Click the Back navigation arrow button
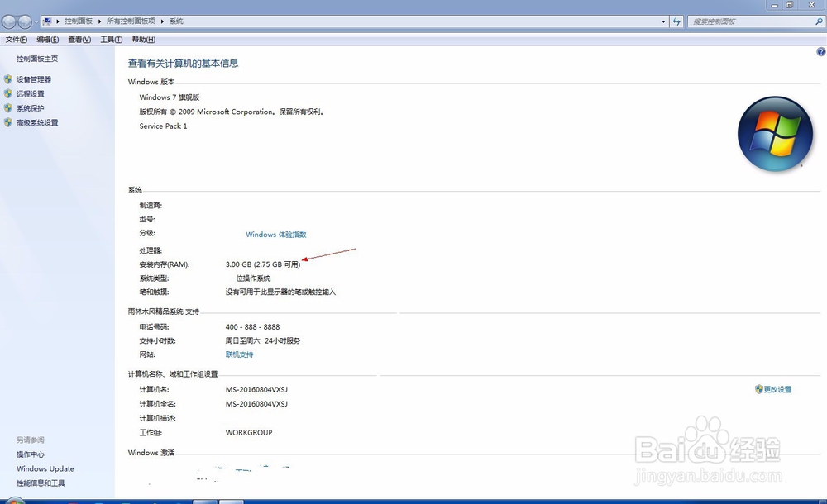The height and width of the screenshot is (504, 827). click(x=8, y=21)
